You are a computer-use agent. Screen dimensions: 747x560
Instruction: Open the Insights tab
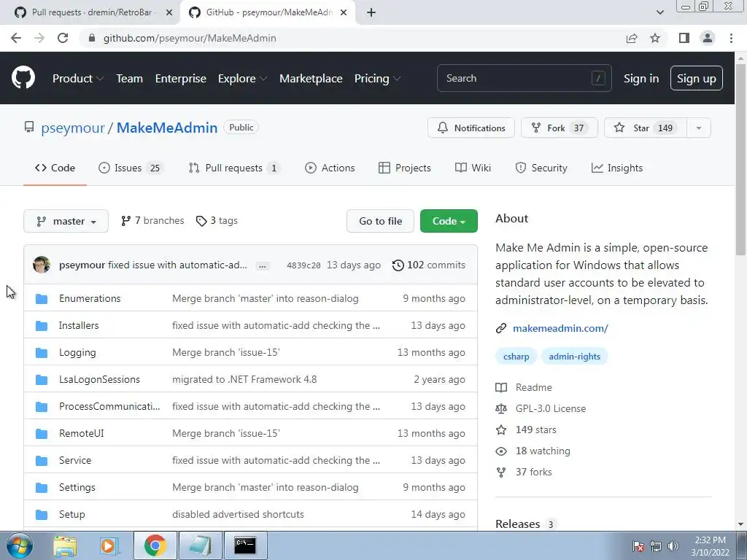click(617, 168)
